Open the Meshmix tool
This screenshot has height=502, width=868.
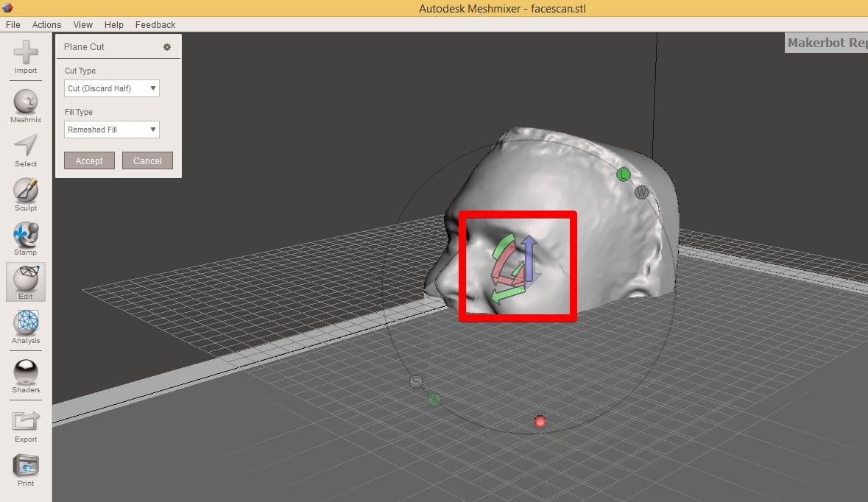point(26,106)
